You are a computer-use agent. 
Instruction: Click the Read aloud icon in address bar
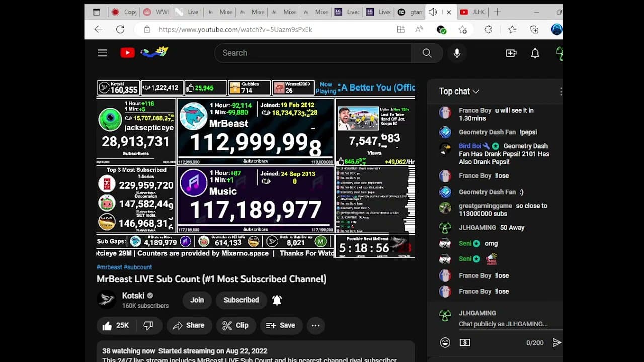coord(419,30)
